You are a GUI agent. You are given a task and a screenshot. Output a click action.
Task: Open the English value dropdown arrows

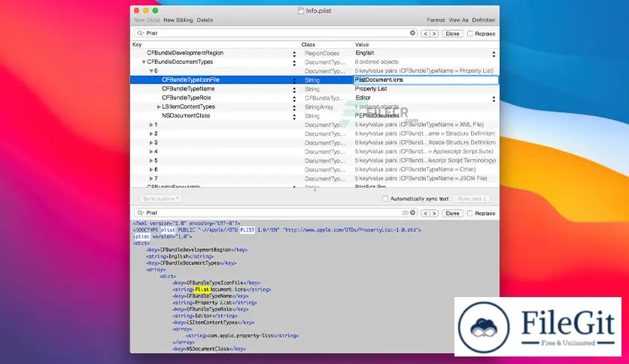click(494, 53)
